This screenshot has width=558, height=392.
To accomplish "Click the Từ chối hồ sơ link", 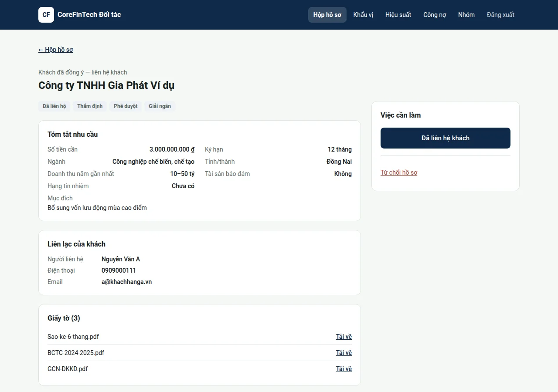I will coord(399,172).
